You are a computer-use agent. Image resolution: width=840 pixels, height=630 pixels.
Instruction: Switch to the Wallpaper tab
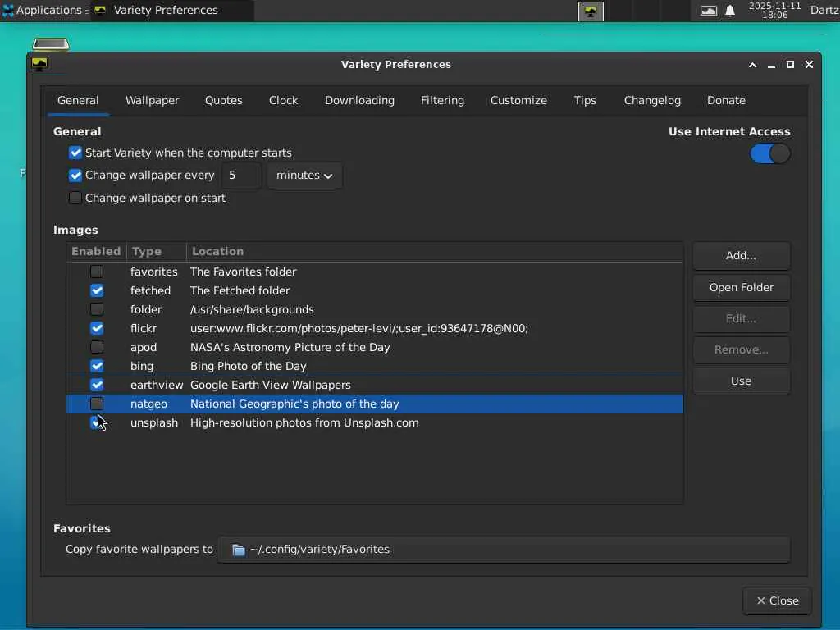(152, 100)
